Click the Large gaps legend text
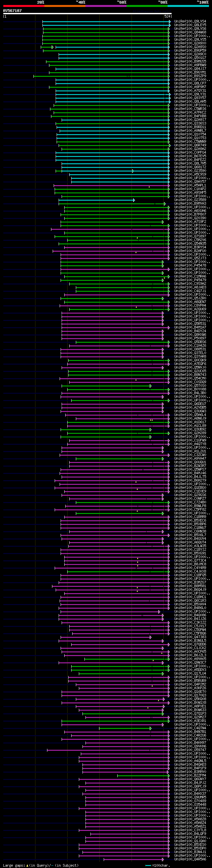212x868 pixels. point(41,865)
